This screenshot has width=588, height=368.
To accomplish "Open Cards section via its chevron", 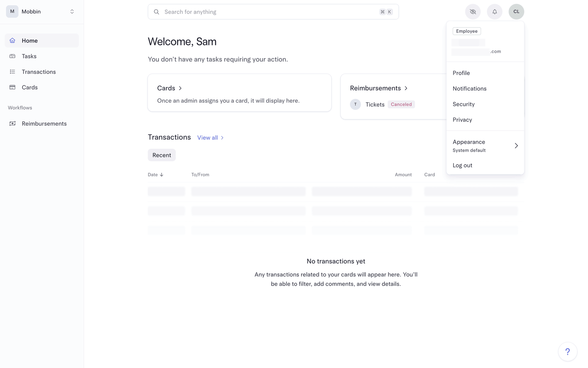I will [x=180, y=88].
